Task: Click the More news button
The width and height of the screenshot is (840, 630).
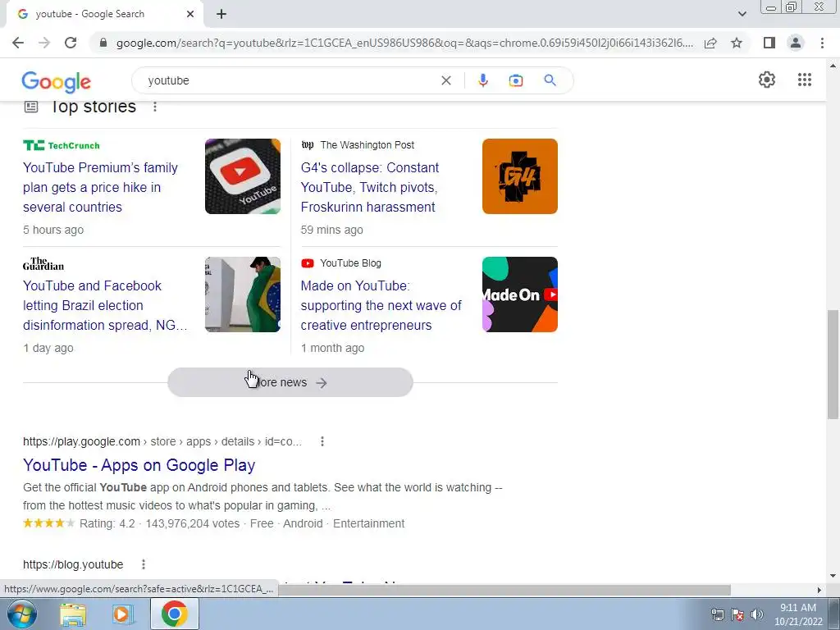Action: pyautogui.click(x=290, y=382)
